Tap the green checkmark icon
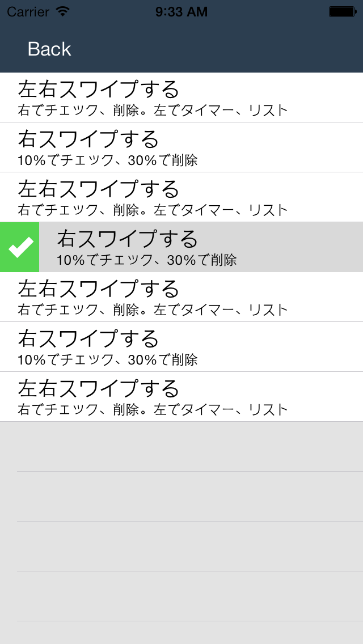363x644 pixels. tap(20, 247)
